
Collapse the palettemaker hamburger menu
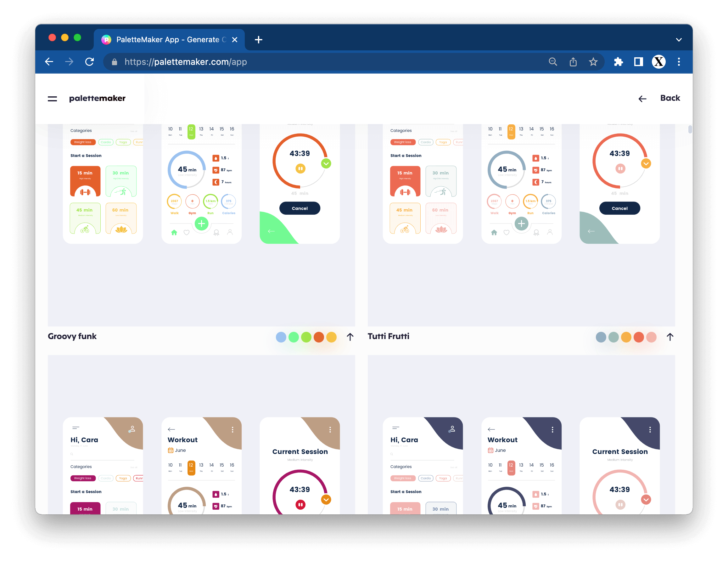[53, 99]
